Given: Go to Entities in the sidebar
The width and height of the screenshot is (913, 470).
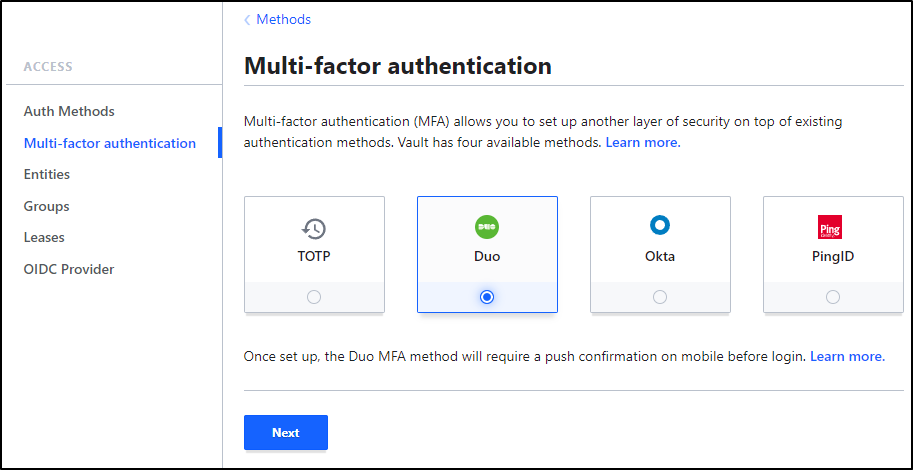Looking at the screenshot, I should (47, 174).
